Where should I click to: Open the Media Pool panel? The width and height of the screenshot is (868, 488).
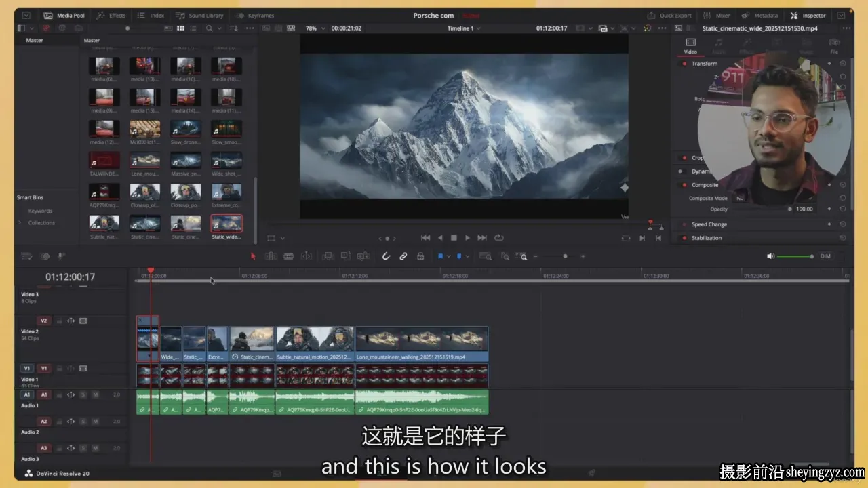click(64, 15)
